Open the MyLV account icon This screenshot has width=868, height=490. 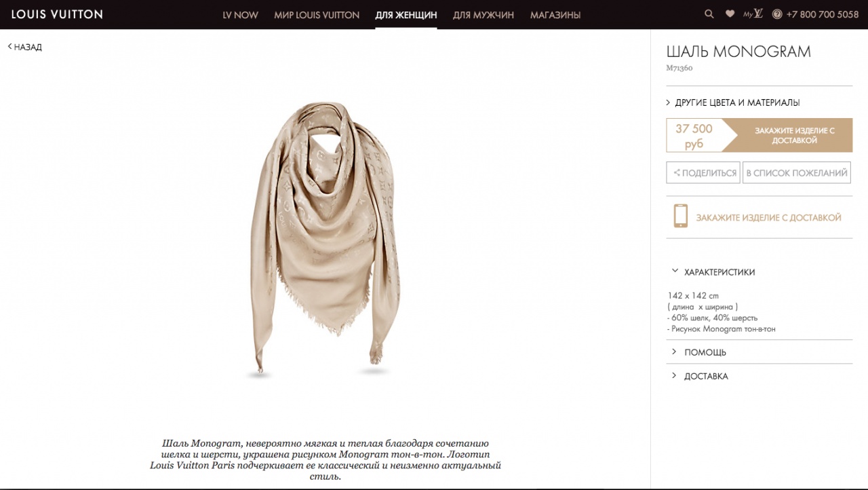point(753,14)
